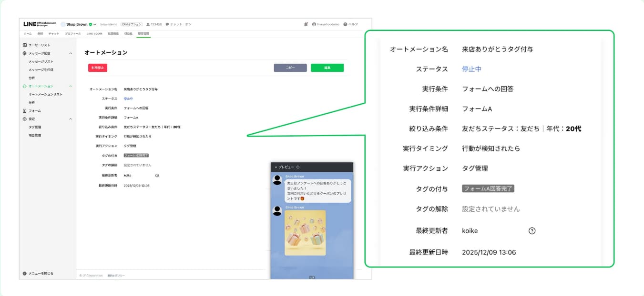
Task: Click help icon beside koike in enlarged view
Action: point(532,231)
